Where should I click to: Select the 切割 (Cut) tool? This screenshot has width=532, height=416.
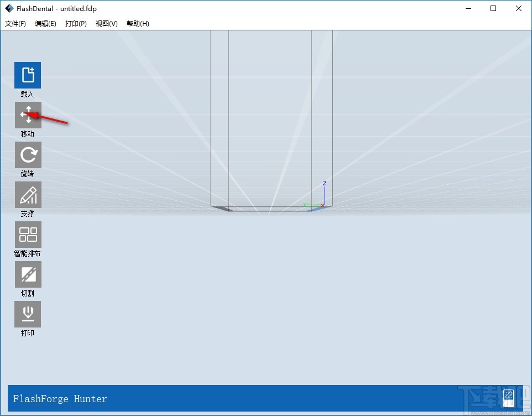(28, 274)
